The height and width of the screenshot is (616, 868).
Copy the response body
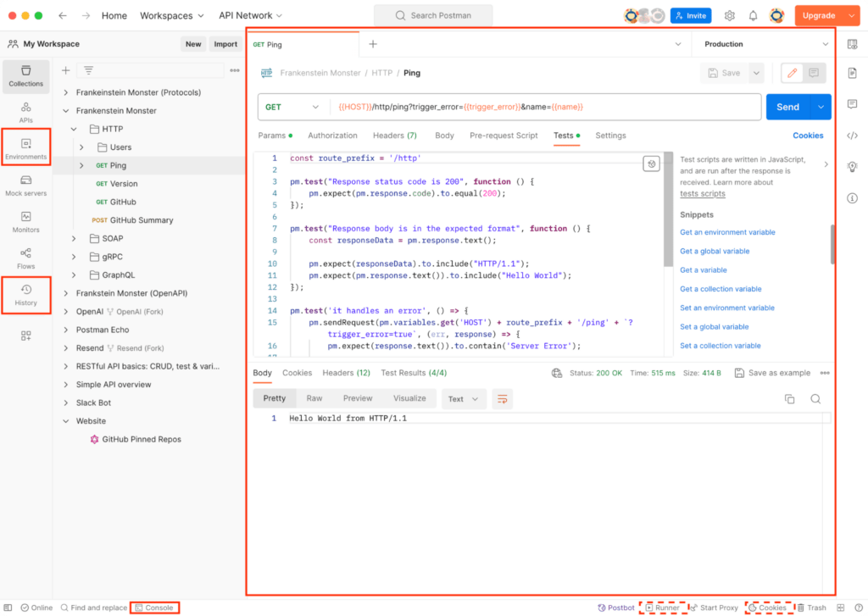[790, 399]
